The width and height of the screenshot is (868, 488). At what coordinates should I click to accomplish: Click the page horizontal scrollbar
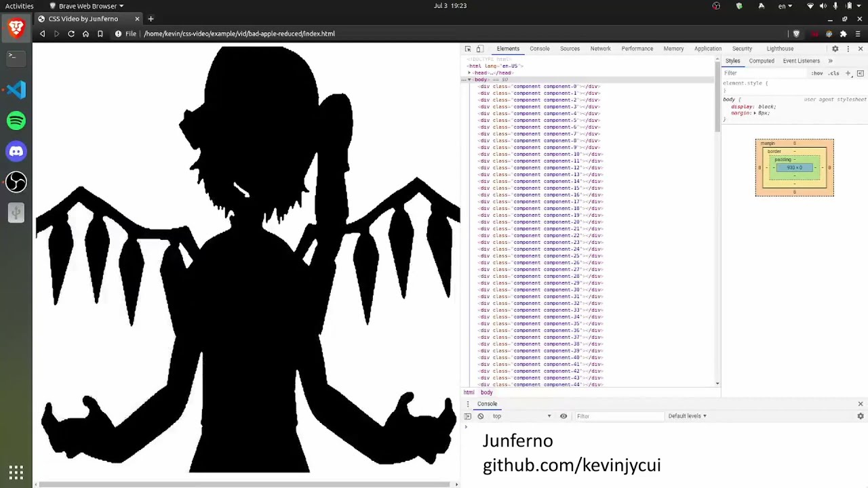245,485
